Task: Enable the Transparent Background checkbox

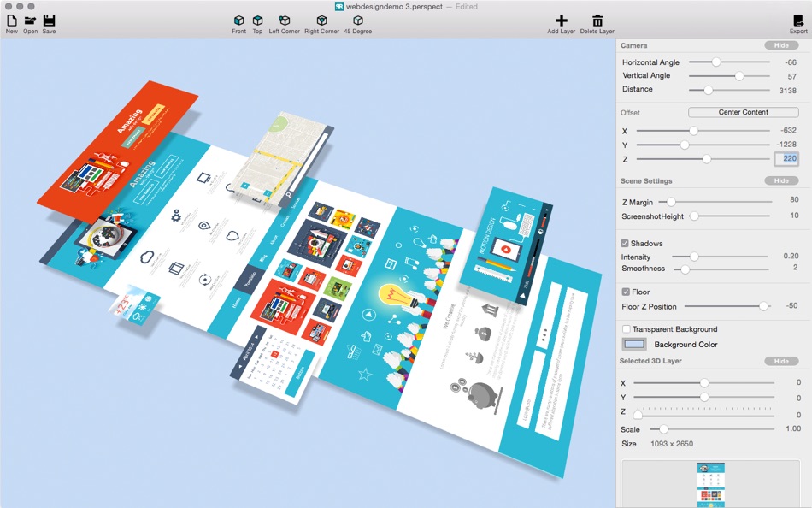Action: coord(626,329)
